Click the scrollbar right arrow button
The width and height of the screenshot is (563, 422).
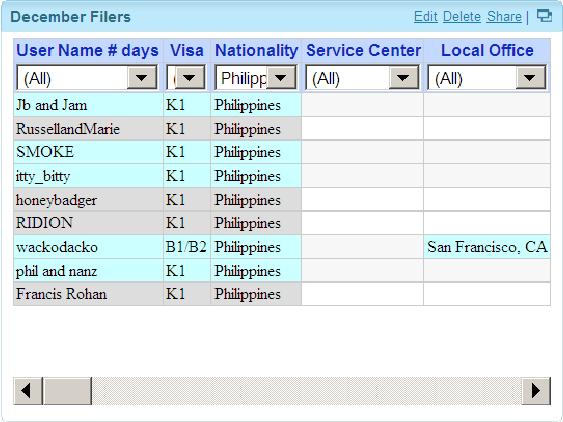tap(536, 390)
